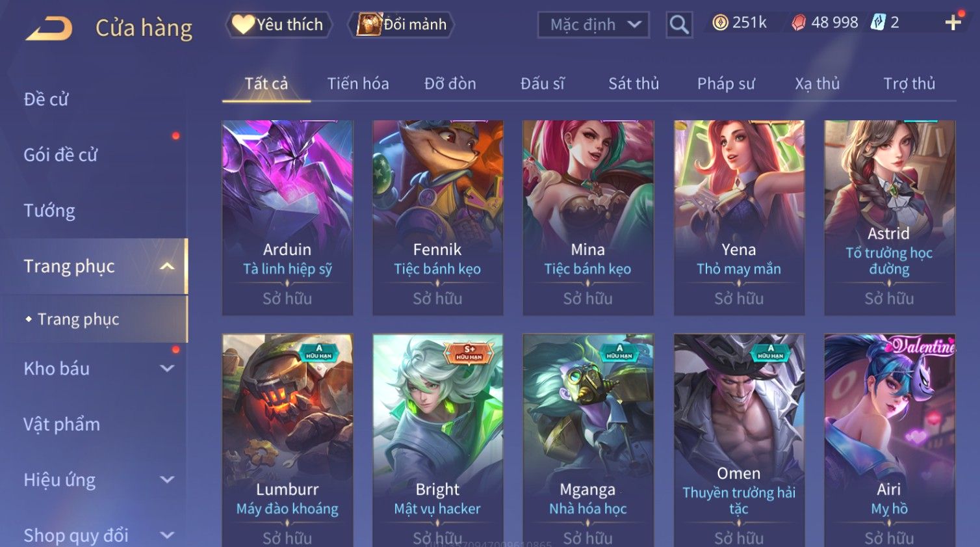Open the search magnifier icon
Viewport: 980px width, 547px height.
[x=679, y=25]
